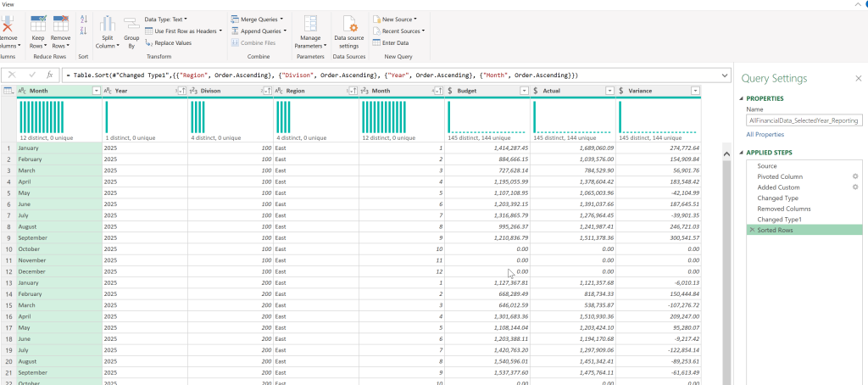Viewport: 868px width, 385px height.
Task: Select the Actual cell 1,511,378.36
Action: [x=574, y=237]
